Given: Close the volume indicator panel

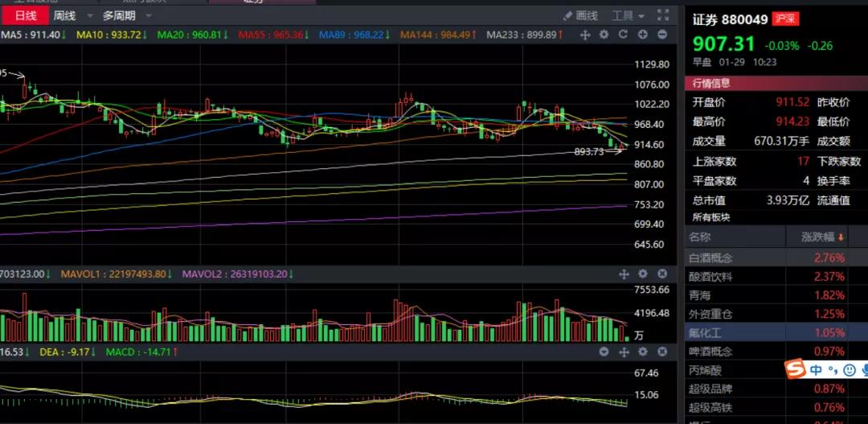Looking at the screenshot, I should point(661,274).
